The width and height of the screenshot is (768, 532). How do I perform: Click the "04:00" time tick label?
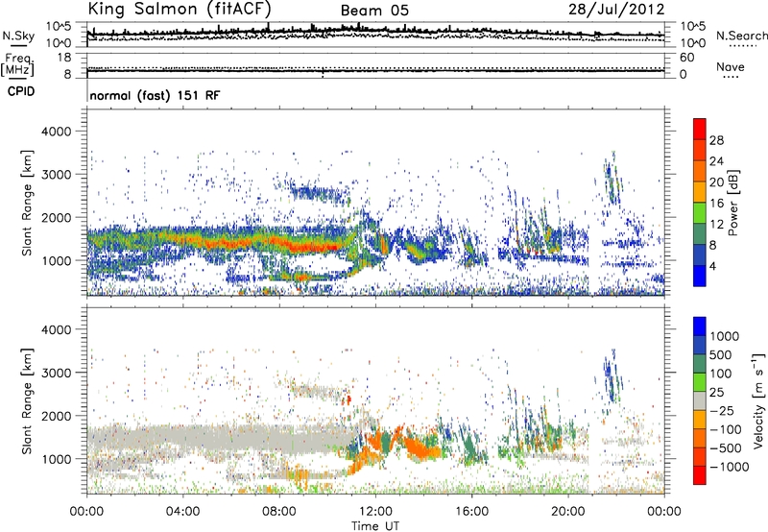click(182, 512)
